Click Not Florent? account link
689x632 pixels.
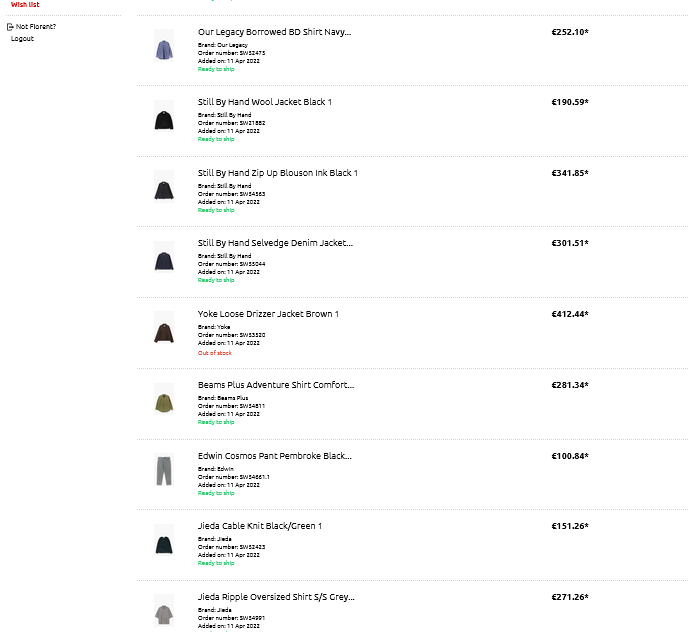(36, 26)
